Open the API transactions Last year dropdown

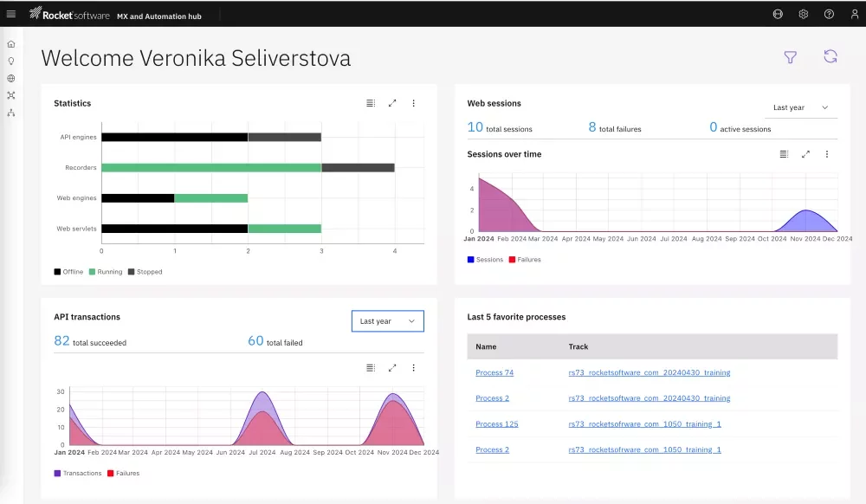(387, 321)
